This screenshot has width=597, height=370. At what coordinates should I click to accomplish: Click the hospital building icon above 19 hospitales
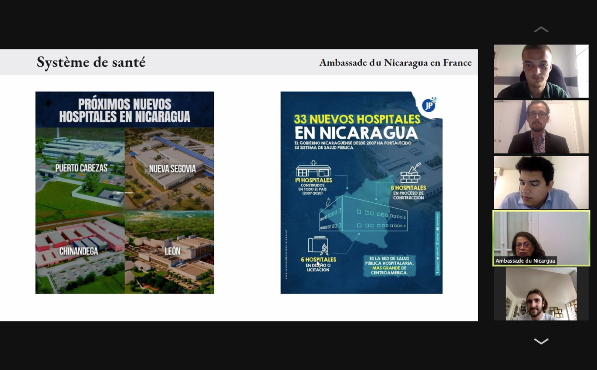pos(313,169)
